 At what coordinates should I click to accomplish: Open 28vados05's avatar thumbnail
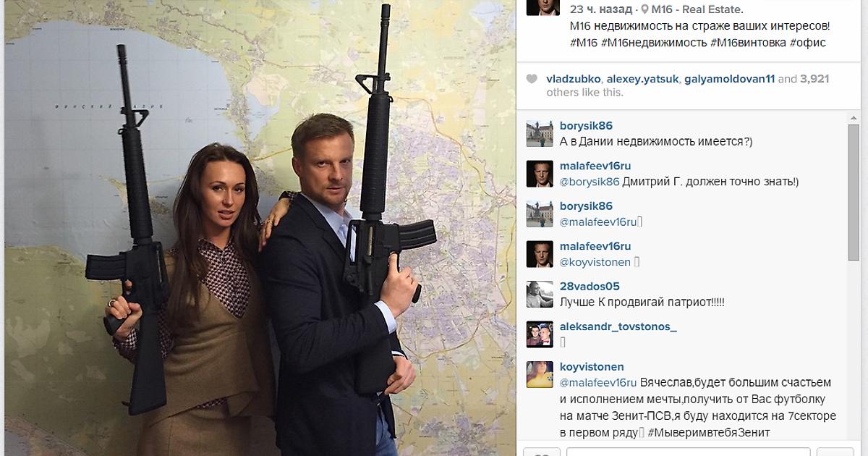coord(540,294)
